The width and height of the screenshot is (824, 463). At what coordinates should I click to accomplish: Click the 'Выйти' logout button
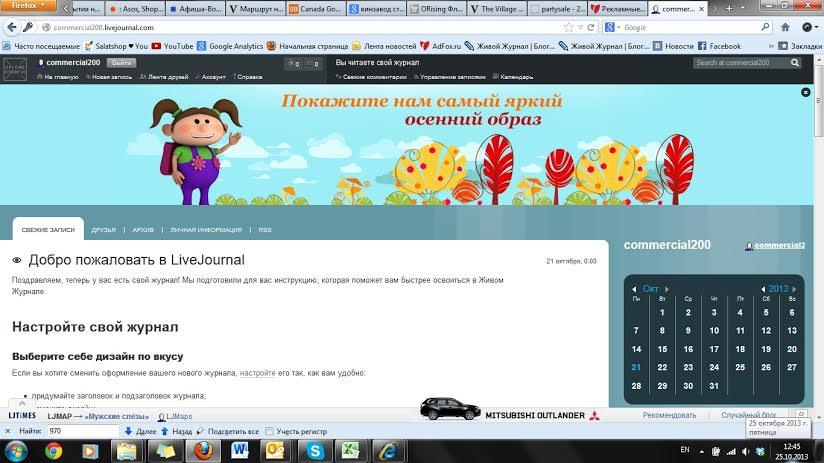[x=119, y=63]
